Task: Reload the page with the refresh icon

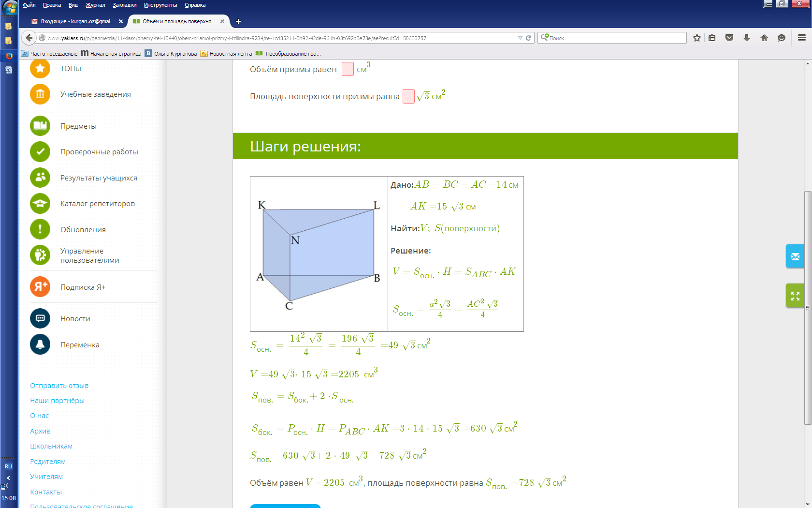Action: click(529, 38)
